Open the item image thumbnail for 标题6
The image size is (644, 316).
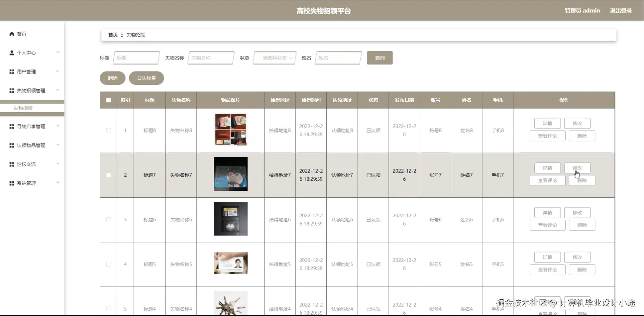(x=231, y=219)
